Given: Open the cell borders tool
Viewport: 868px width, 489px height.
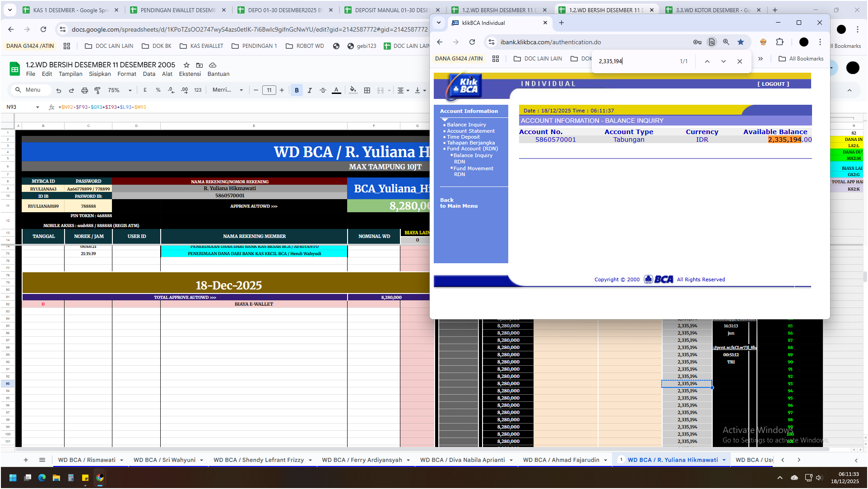Looking at the screenshot, I should [x=367, y=90].
